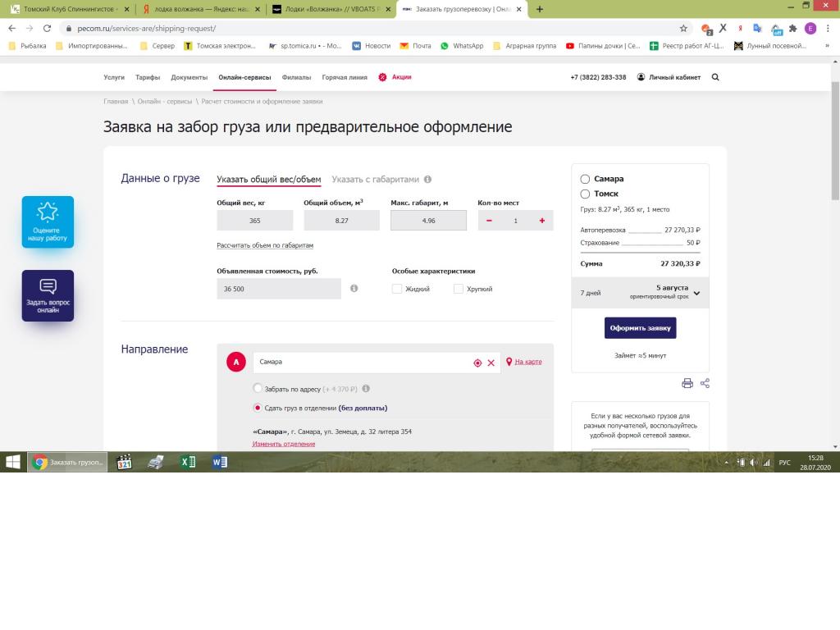Click the search magnifier icon in header
Viewport: 840px width, 630px height.
715,77
